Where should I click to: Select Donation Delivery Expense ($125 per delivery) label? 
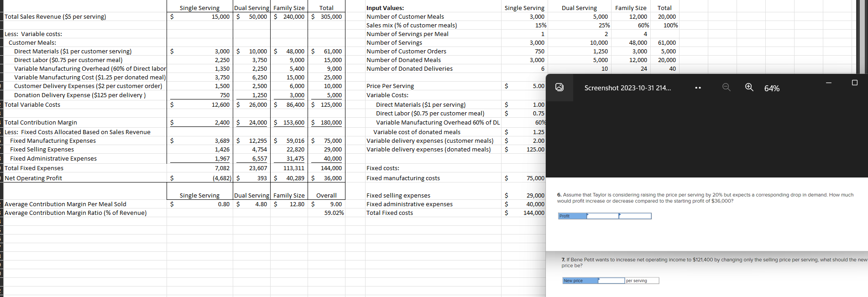(80, 95)
